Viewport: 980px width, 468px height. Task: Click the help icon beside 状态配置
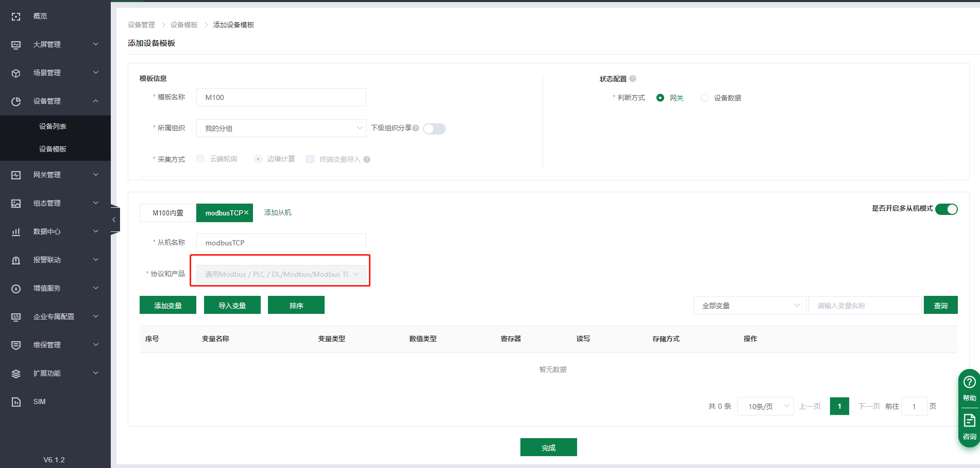click(x=633, y=79)
